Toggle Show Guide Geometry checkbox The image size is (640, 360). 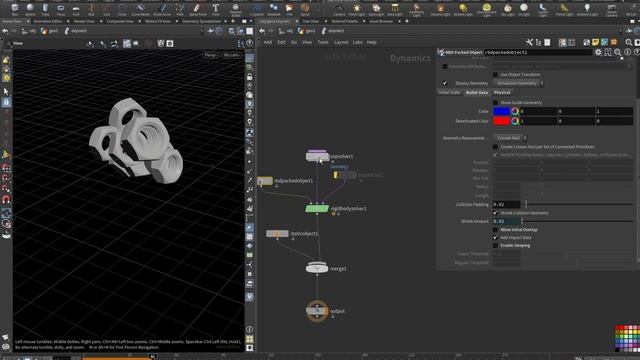coord(495,102)
